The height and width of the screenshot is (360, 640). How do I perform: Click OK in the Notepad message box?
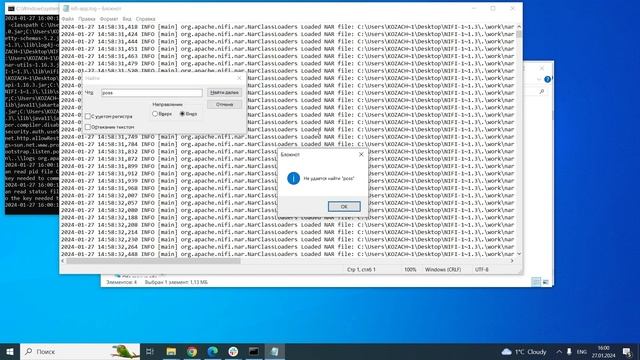click(344, 207)
